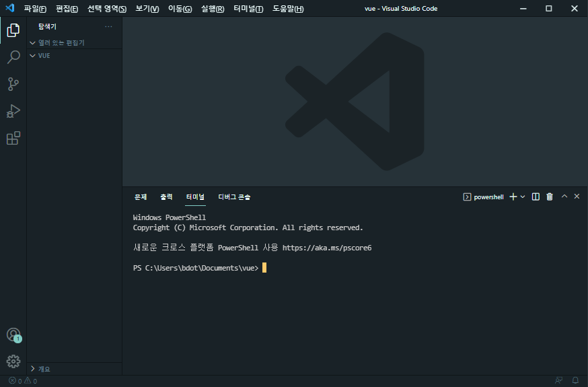Image resolution: width=588 pixels, height=387 pixels.
Task: Open the launch profile dropdown next to plus
Action: click(523, 197)
